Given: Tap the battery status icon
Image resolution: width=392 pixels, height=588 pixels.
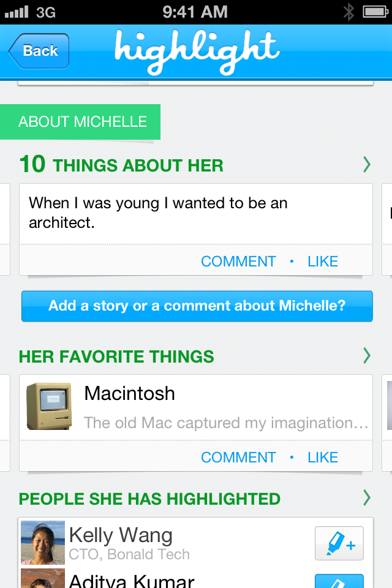Looking at the screenshot, I should pyautogui.click(x=375, y=12).
